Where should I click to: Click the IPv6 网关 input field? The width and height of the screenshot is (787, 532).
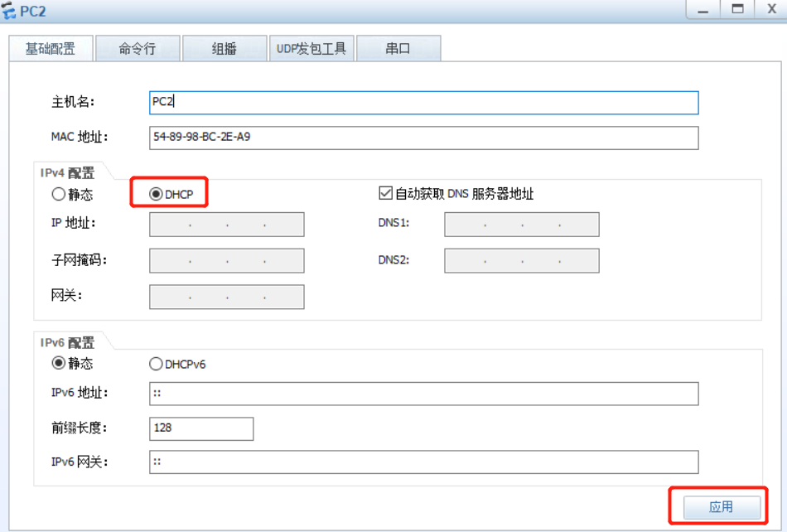coord(423,462)
